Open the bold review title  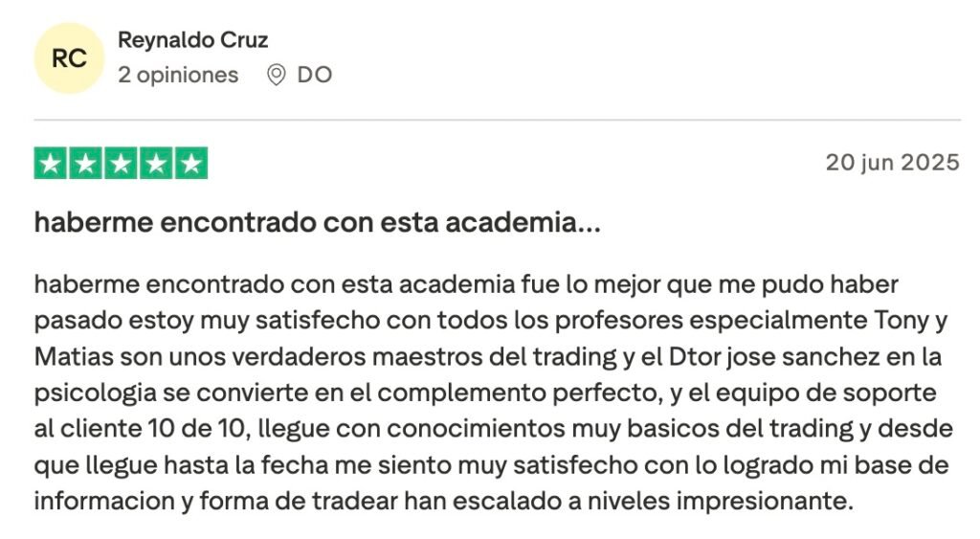(318, 224)
